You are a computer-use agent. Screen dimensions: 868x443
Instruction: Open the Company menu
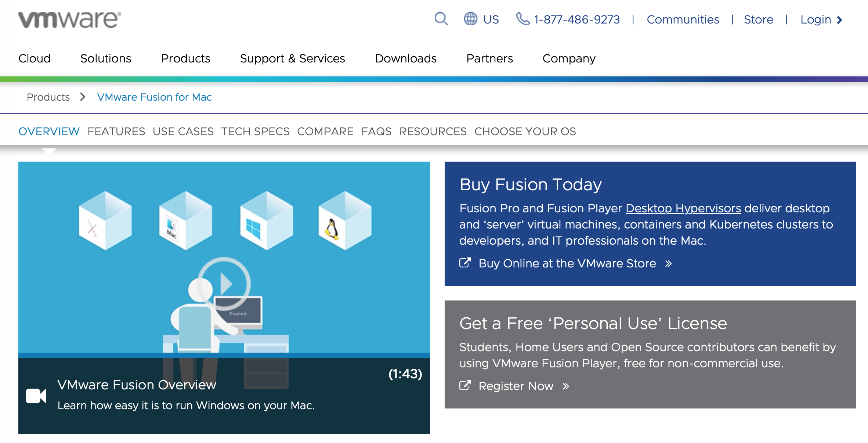pyautogui.click(x=569, y=58)
